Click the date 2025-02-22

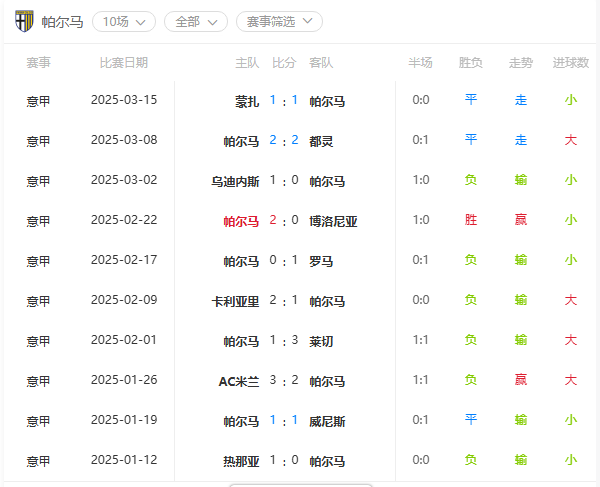pos(124,220)
